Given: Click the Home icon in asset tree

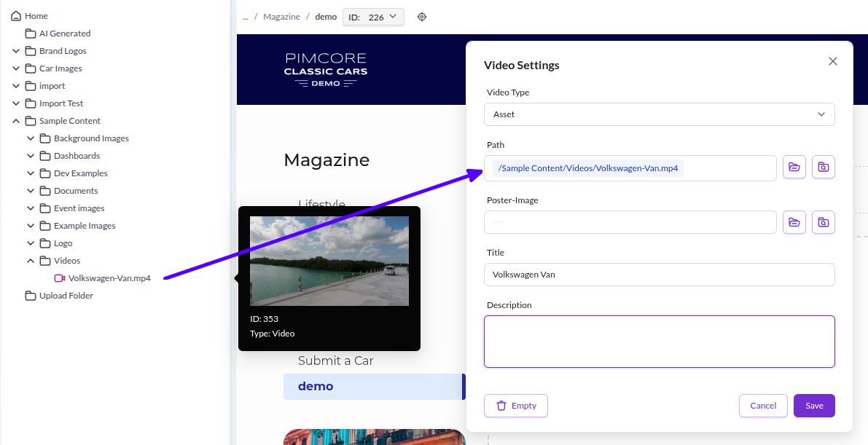Looking at the screenshot, I should (16, 15).
